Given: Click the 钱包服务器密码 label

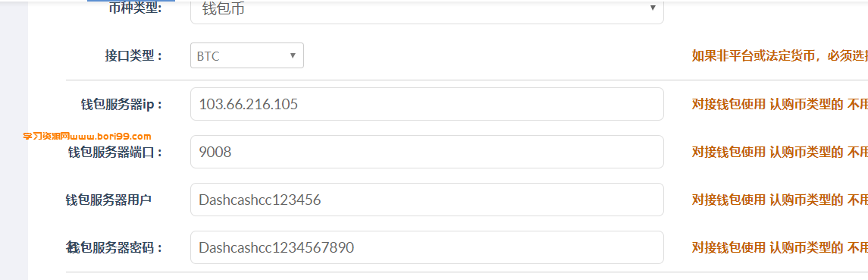Looking at the screenshot, I should click(x=115, y=248).
